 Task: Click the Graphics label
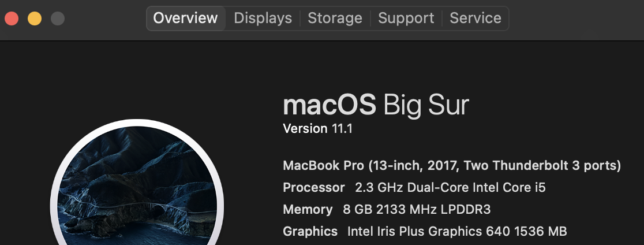[310, 232]
